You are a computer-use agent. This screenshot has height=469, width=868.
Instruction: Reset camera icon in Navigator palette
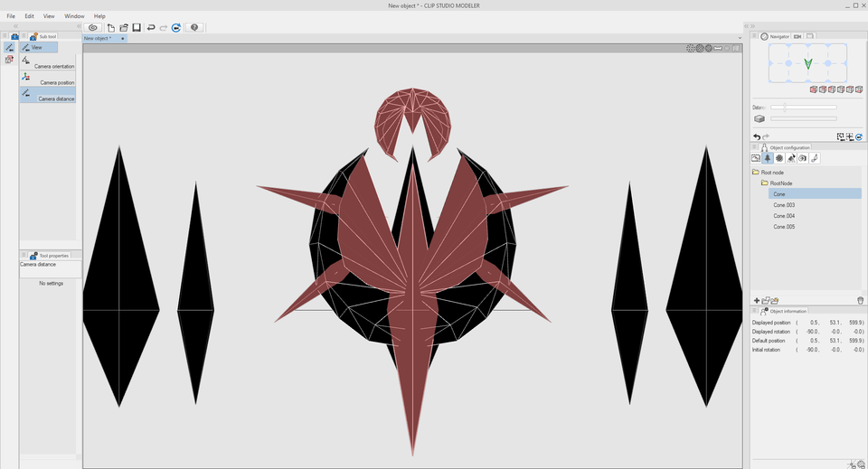coord(859,136)
